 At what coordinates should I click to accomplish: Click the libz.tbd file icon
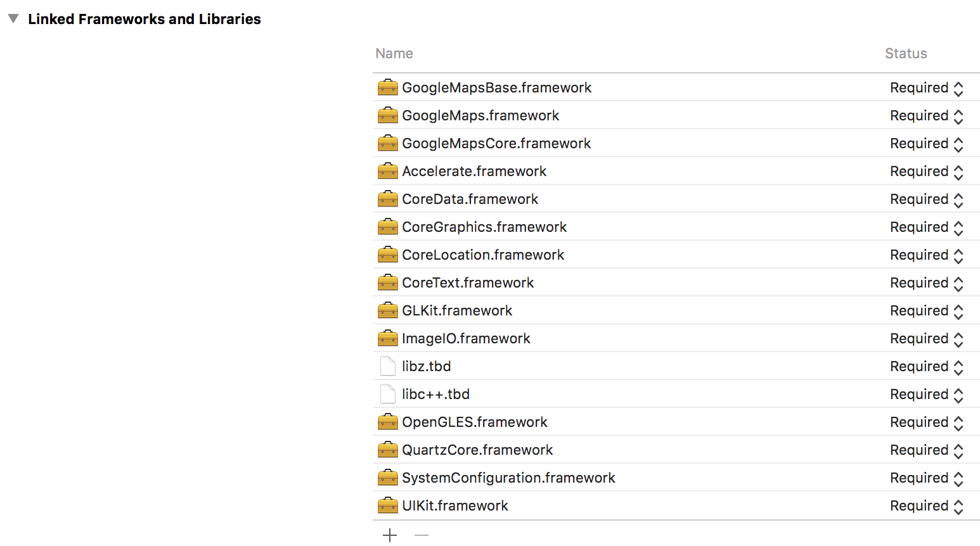pos(387,366)
